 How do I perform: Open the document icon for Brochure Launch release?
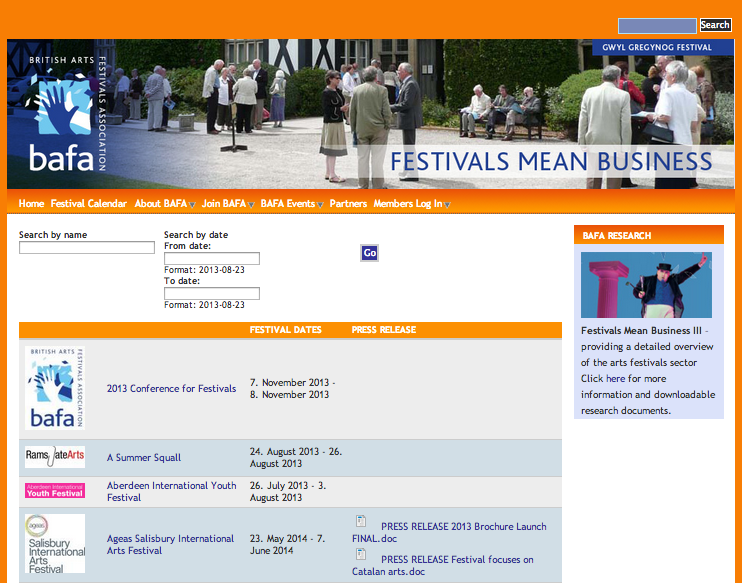click(x=360, y=521)
